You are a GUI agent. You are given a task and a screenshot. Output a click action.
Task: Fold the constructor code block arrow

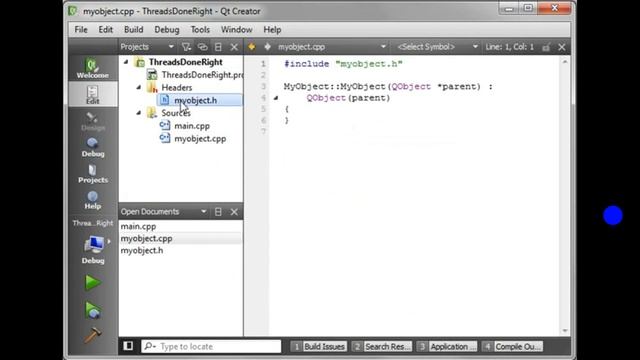click(276, 98)
